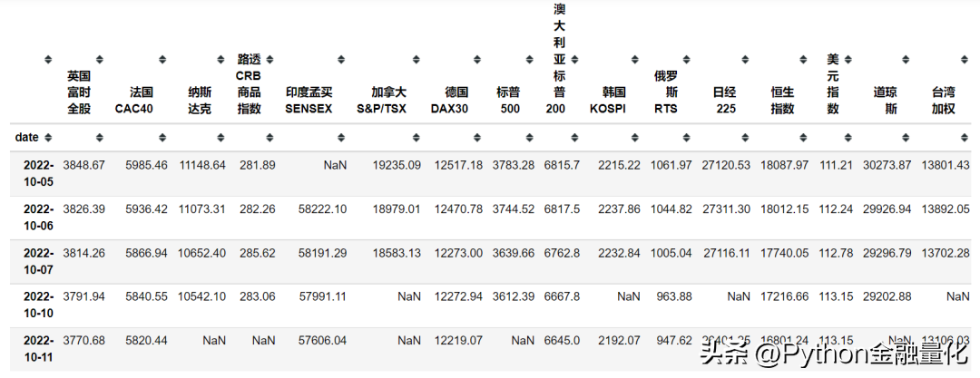This screenshot has height=378, width=980.
Task: Click cell value 18583.13
Action: pyautogui.click(x=397, y=253)
